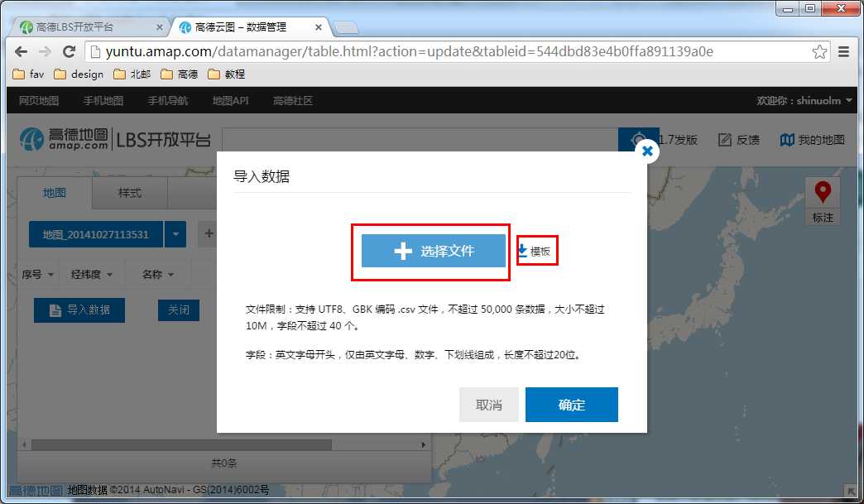Switch to the 地图 panel tab
This screenshot has height=504, width=864.
[x=55, y=193]
